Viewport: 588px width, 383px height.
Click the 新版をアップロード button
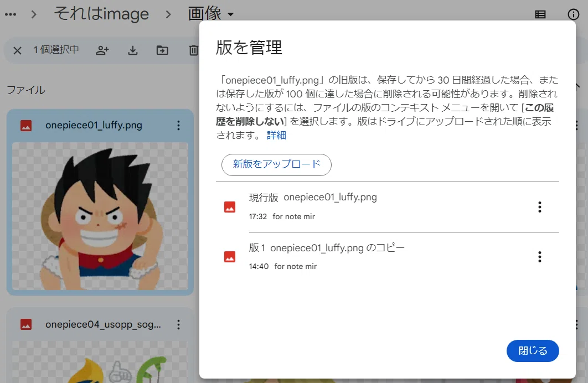[x=276, y=164]
